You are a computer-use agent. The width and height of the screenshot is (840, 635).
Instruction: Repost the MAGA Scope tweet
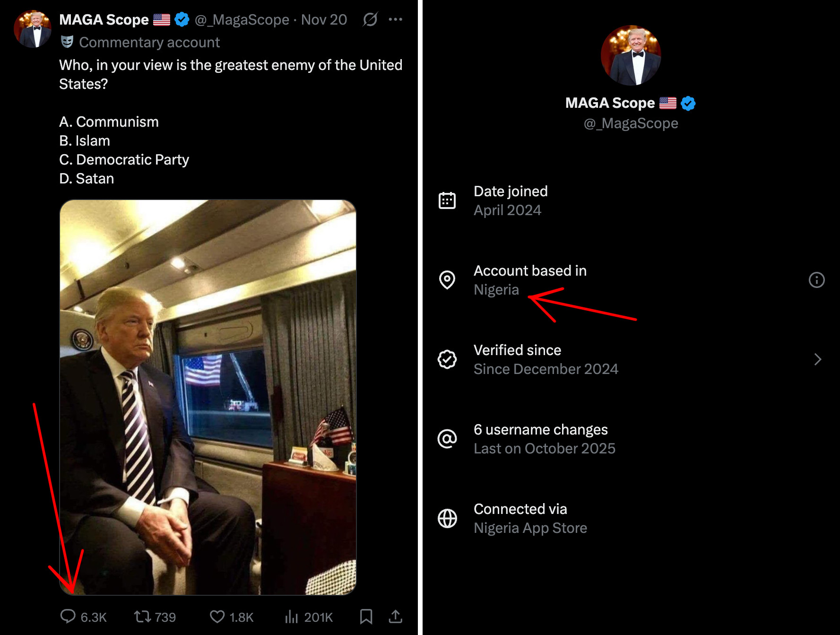(x=142, y=617)
